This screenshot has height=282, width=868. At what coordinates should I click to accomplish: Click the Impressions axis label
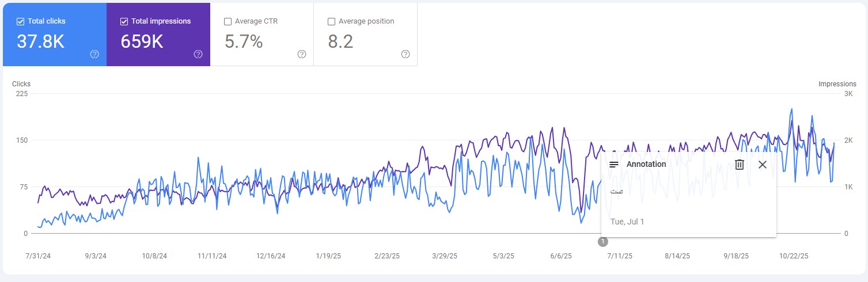click(837, 84)
